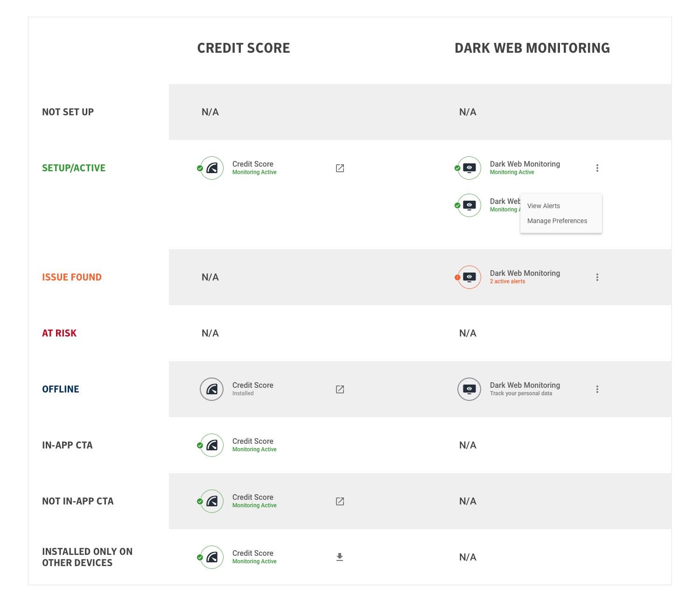Click download icon in Installed Only row

340,557
